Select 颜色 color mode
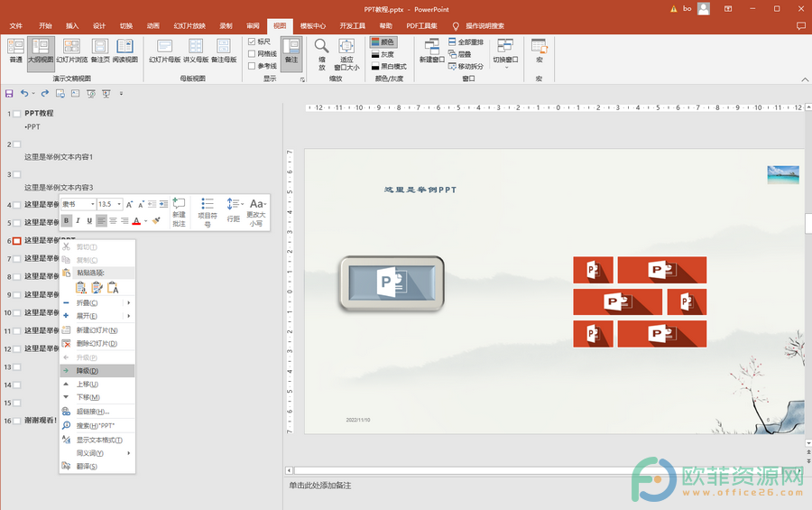 (383, 42)
